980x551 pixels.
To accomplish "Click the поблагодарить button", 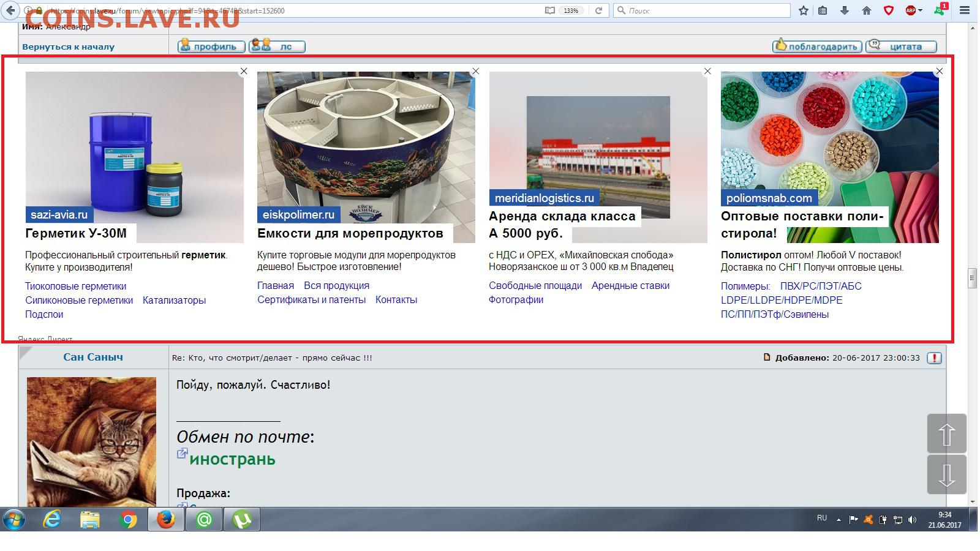I will 817,46.
